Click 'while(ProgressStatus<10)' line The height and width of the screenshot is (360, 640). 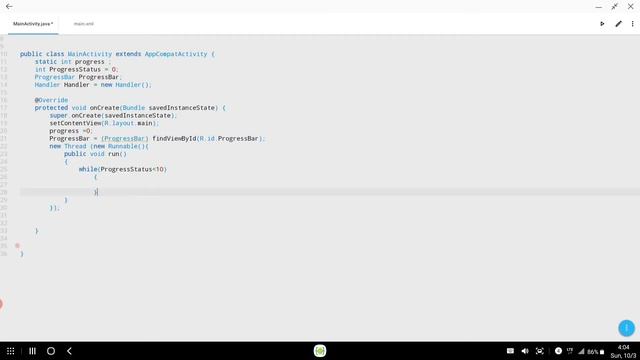(x=123, y=169)
